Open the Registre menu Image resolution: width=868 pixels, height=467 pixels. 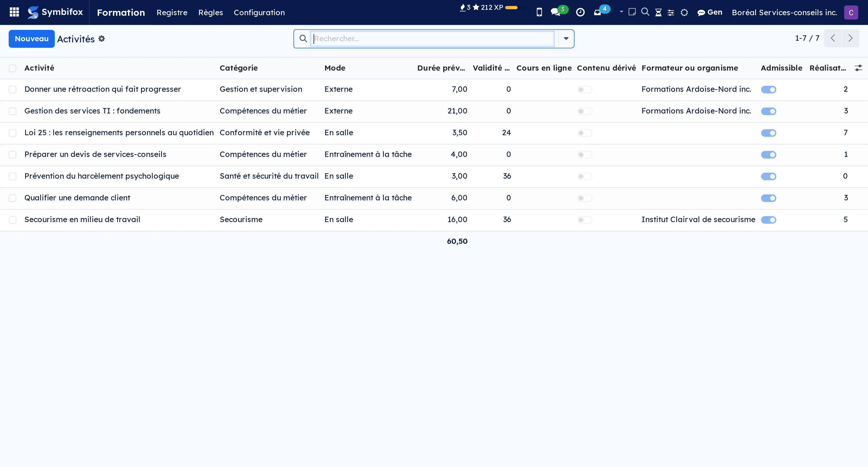(x=172, y=12)
